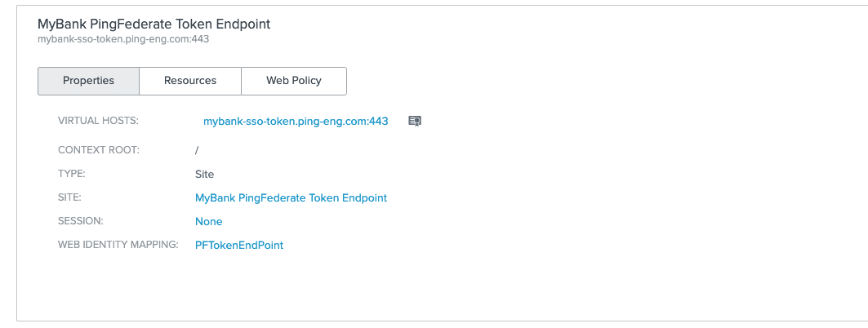Click the WEB IDENTITY MAPPING label
This screenshot has height=328, width=868.
118,245
